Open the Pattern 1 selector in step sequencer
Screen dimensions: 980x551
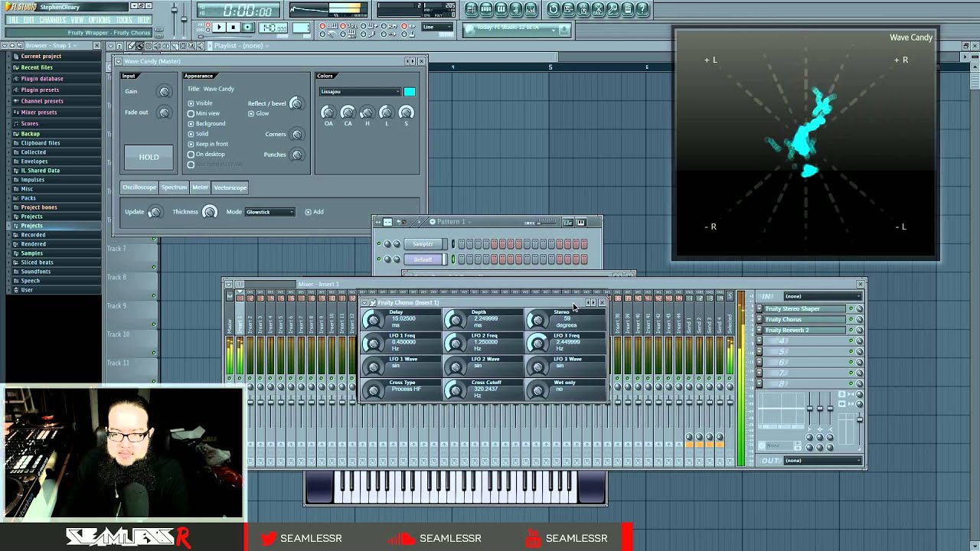point(453,222)
